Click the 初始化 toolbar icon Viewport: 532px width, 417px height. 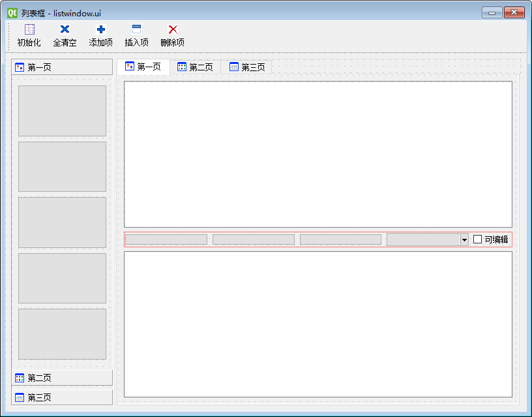29,29
